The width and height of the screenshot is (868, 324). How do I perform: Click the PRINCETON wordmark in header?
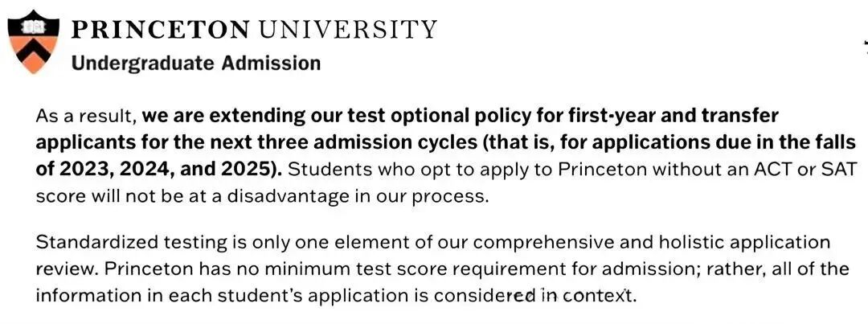[x=161, y=31]
